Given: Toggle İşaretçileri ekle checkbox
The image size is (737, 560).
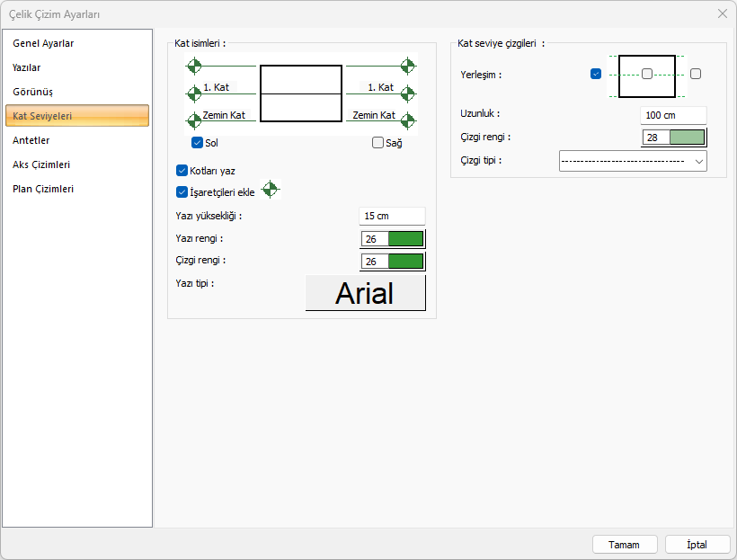Looking at the screenshot, I should click(x=182, y=191).
